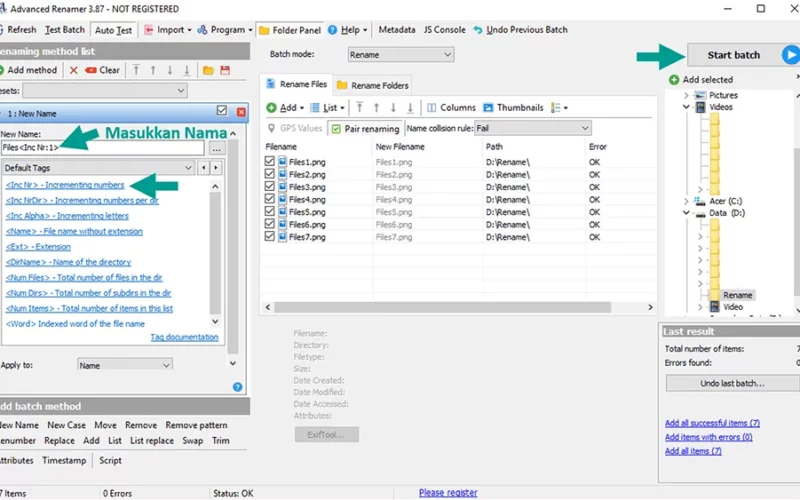Move file to bottom in file list toolbar

(x=410, y=108)
